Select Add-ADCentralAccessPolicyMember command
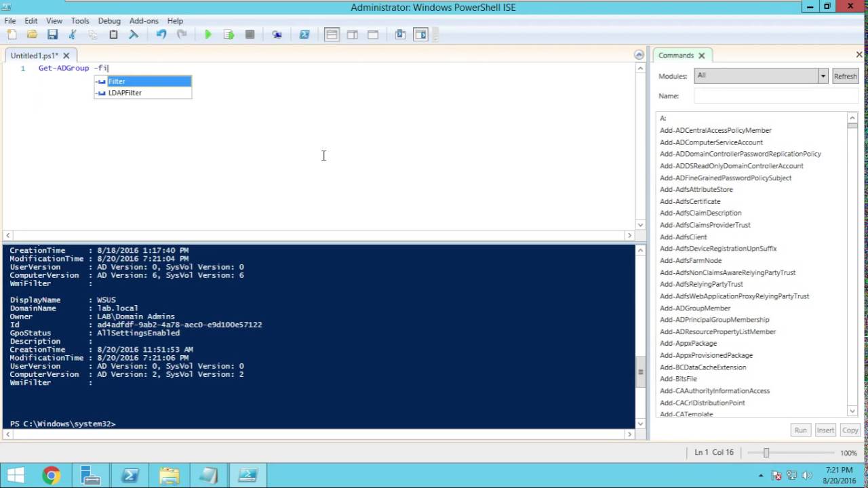868x488 pixels. point(715,130)
